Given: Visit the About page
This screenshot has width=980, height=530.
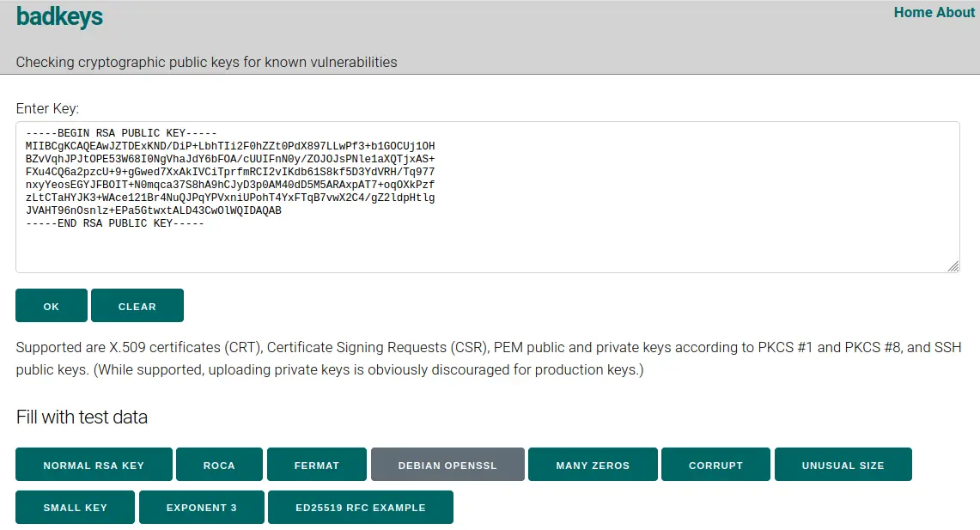Looking at the screenshot, I should pyautogui.click(x=955, y=12).
